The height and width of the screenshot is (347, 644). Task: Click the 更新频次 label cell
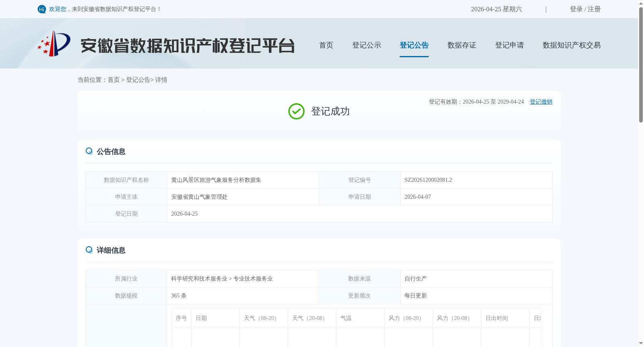click(x=359, y=296)
